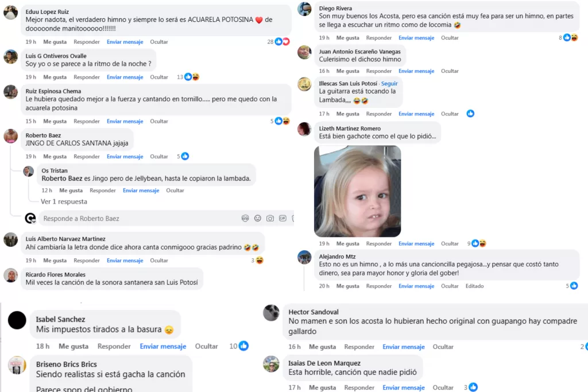Hide Juan Antonio Escareño Vanegas's comment
The width and height of the screenshot is (588, 392).
coord(450,71)
